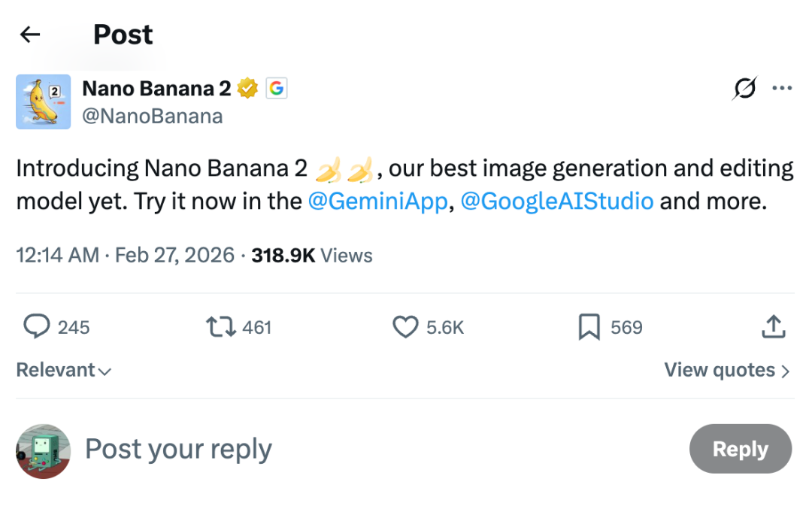Expand the Relevant sort dropdown
Screen dimensions: 812x512
pos(64,371)
